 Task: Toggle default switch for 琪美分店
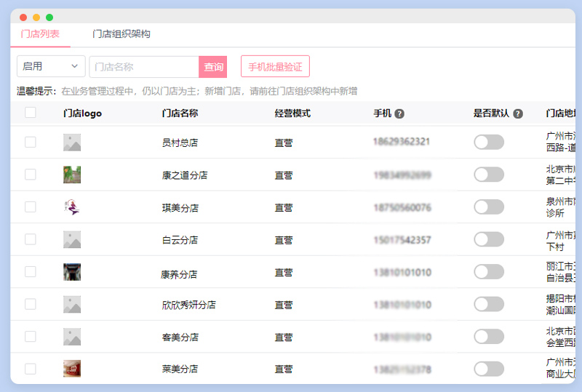pyautogui.click(x=489, y=207)
